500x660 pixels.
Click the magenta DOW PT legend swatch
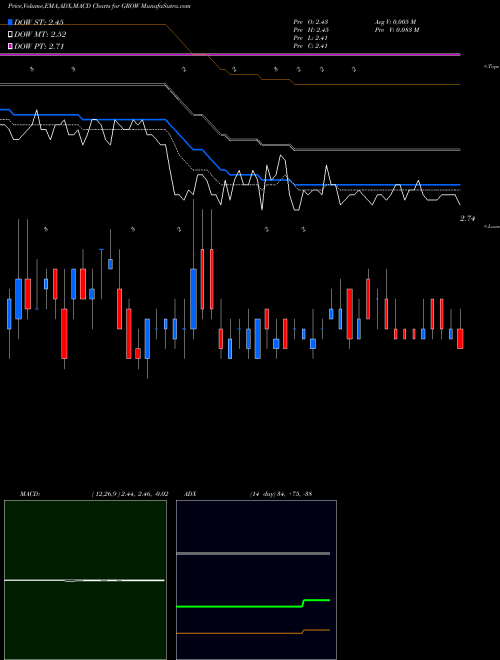[x=10, y=46]
